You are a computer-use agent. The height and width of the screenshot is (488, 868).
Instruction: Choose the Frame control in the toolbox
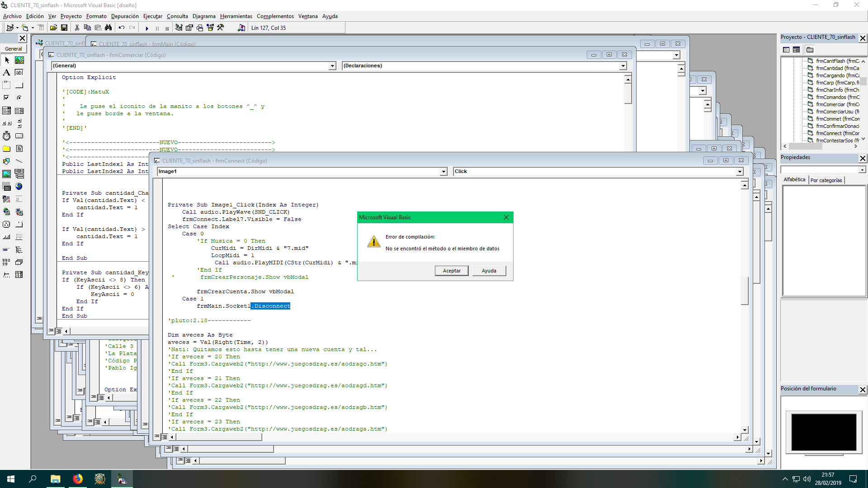7,85
